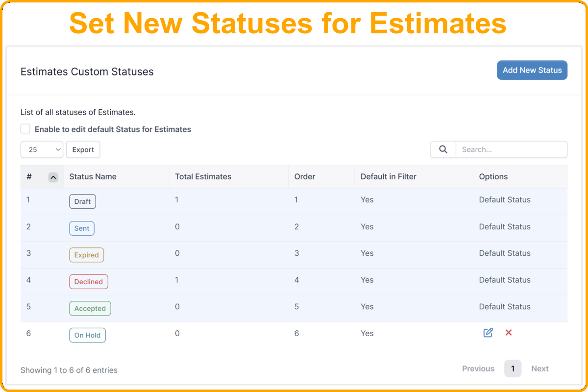
Task: Edit the On Hold status
Action: point(488,333)
